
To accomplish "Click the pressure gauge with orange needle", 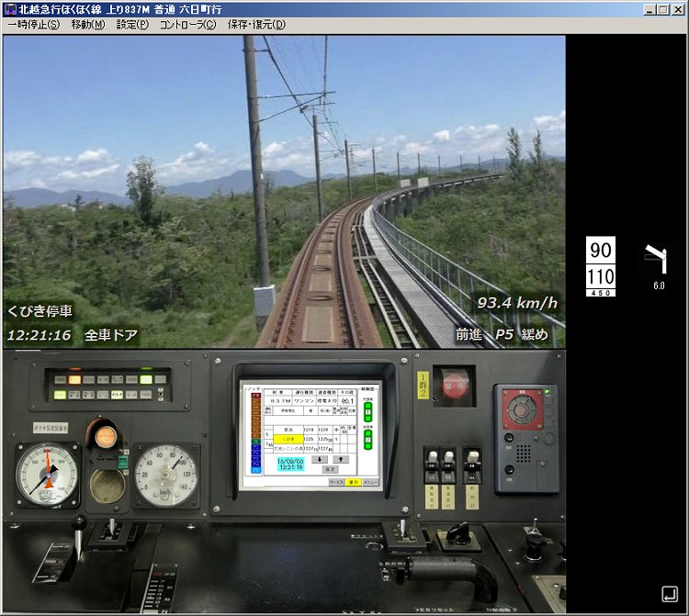I will [47, 475].
